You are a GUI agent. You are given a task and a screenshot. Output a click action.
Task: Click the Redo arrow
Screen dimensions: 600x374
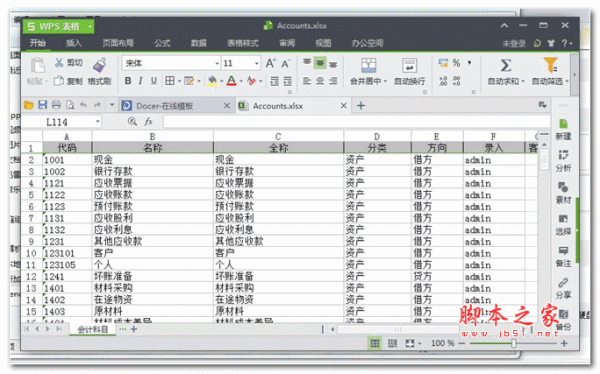97,105
